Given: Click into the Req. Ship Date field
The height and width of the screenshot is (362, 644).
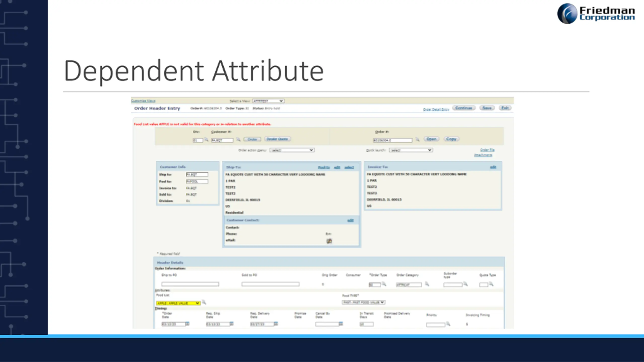Looking at the screenshot, I should [218, 324].
